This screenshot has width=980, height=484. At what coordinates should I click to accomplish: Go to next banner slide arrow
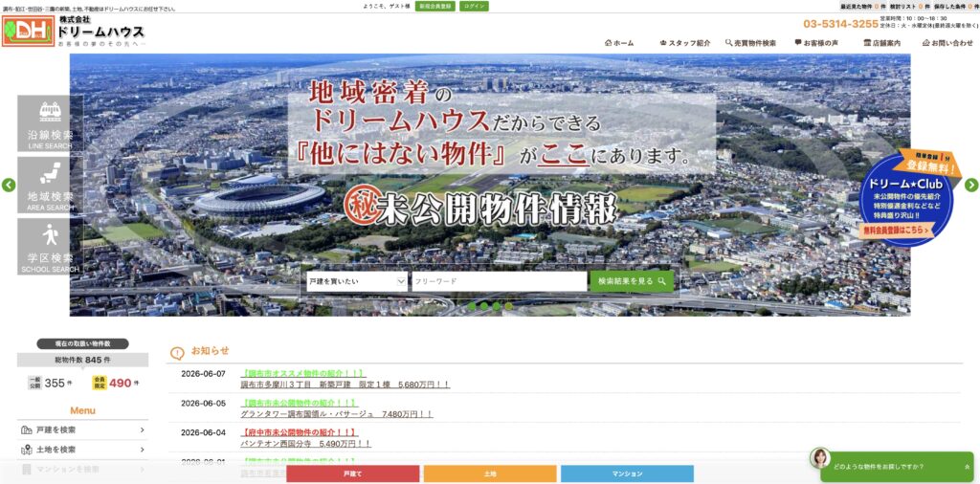pos(971,185)
